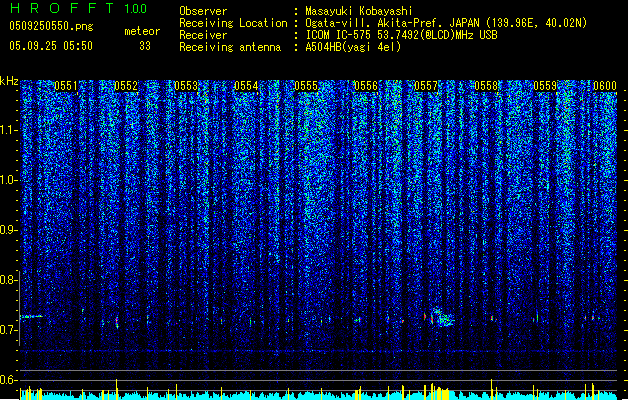Click the Observer label
The height and width of the screenshot is (400, 629).
pos(203,11)
